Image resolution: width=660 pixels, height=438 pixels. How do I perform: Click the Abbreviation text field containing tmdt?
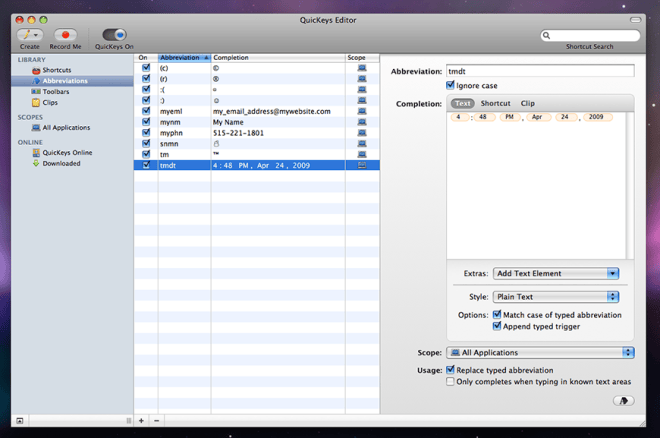click(x=540, y=71)
